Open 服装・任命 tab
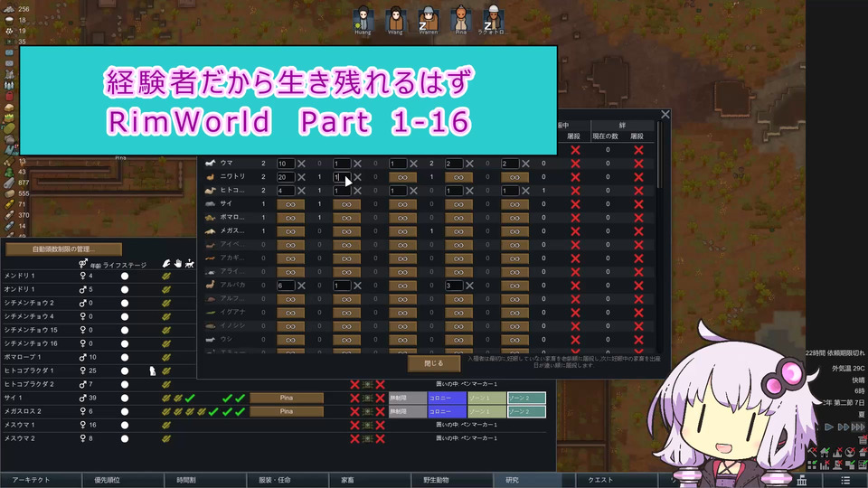The width and height of the screenshot is (868, 488). click(288, 480)
